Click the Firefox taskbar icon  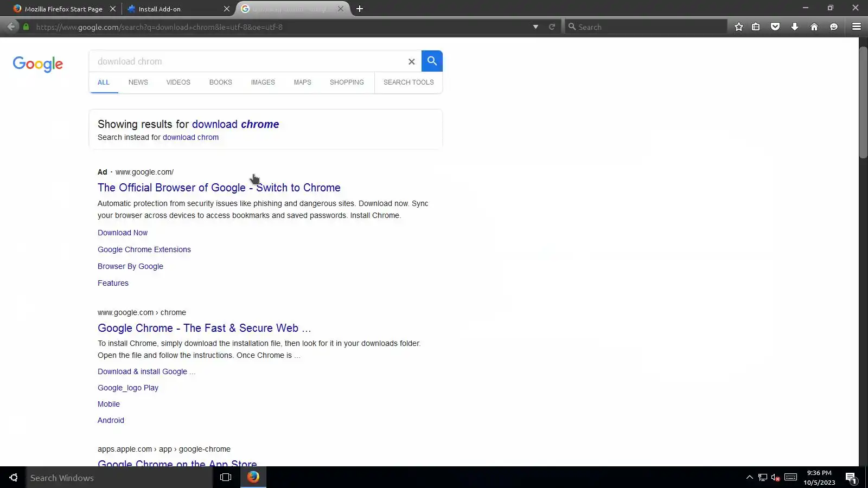(253, 477)
